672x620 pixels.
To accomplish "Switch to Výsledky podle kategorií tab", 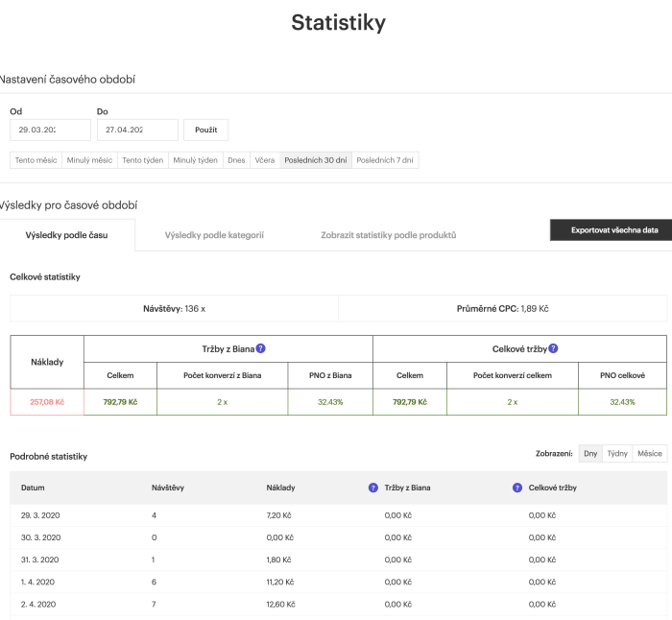I will (214, 235).
